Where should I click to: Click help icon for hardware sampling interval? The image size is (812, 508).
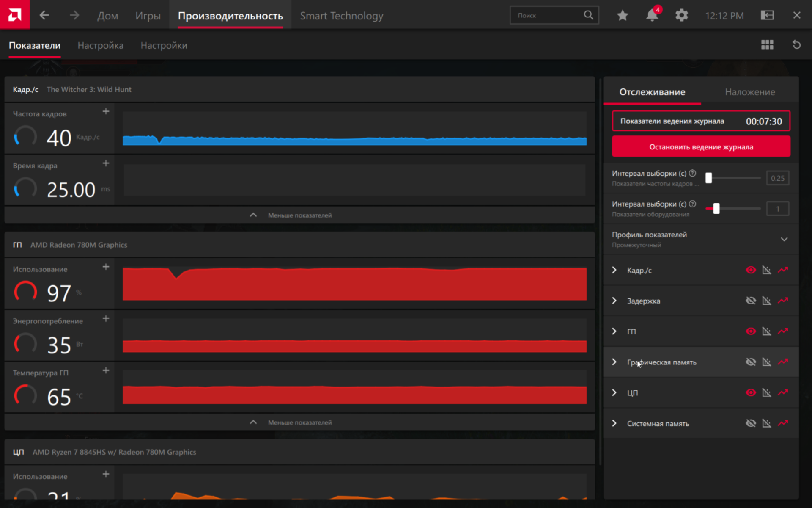pyautogui.click(x=692, y=204)
